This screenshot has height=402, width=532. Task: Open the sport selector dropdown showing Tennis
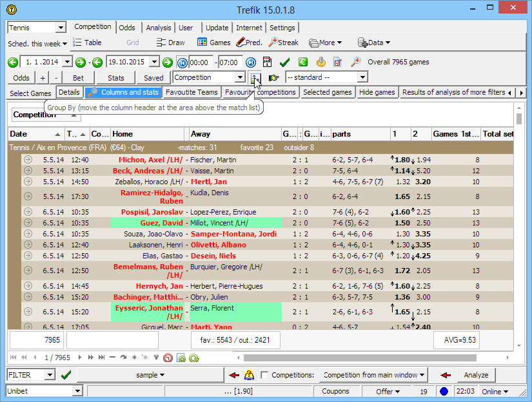tap(61, 28)
